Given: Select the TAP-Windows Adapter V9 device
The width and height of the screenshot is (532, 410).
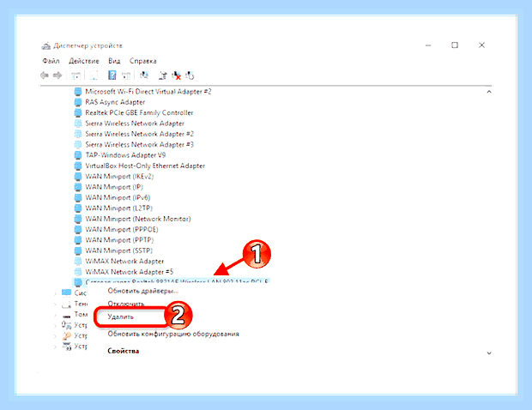Looking at the screenshot, I should tap(120, 155).
